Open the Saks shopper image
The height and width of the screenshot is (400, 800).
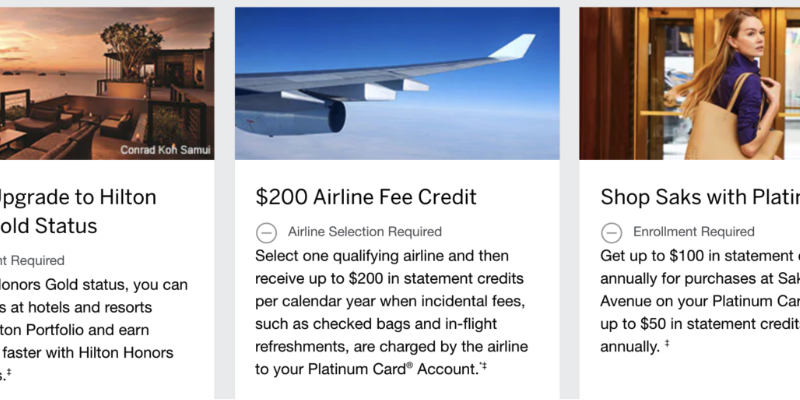point(690,83)
